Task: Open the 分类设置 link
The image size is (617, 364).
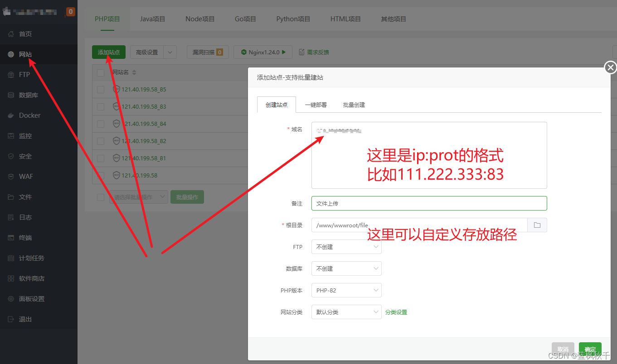Action: click(396, 312)
